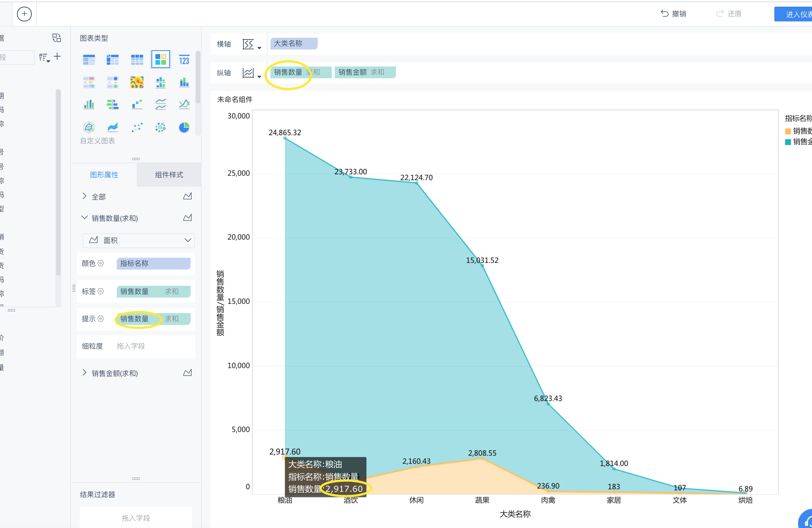Pick the multi-series line chart type

point(184,104)
